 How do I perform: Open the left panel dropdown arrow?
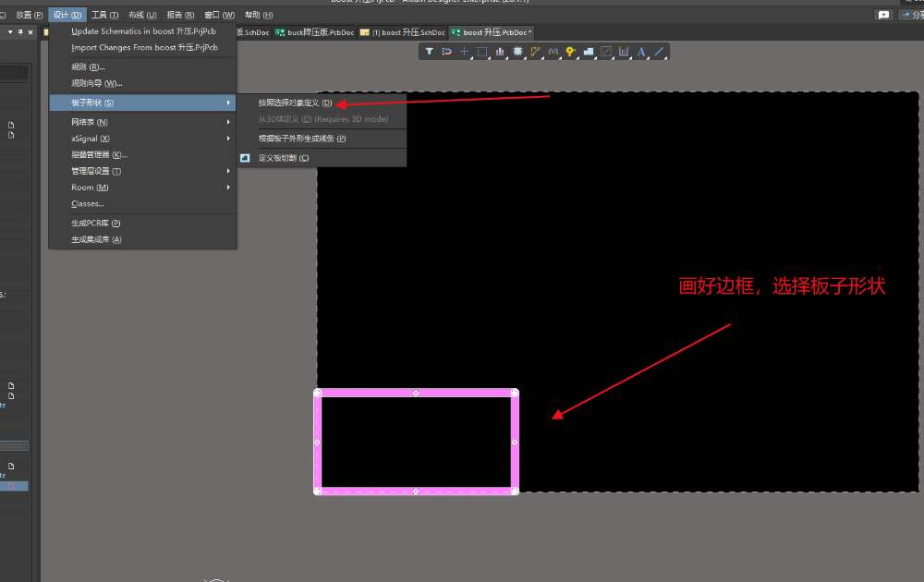pyautogui.click(x=10, y=31)
